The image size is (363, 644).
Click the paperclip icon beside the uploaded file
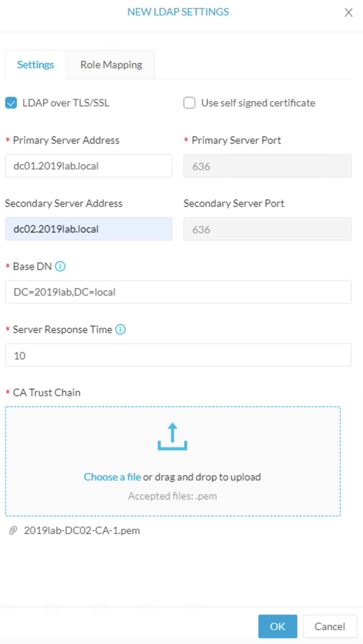pos(13,531)
